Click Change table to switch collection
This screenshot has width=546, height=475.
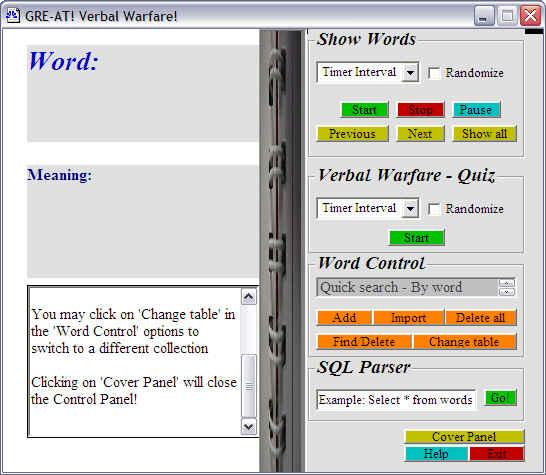pyautogui.click(x=465, y=342)
